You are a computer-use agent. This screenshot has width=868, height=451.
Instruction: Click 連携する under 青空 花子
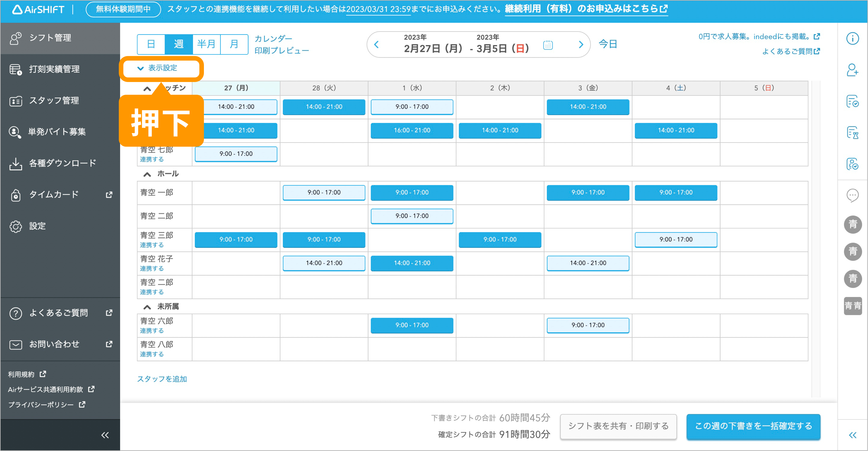(x=152, y=269)
